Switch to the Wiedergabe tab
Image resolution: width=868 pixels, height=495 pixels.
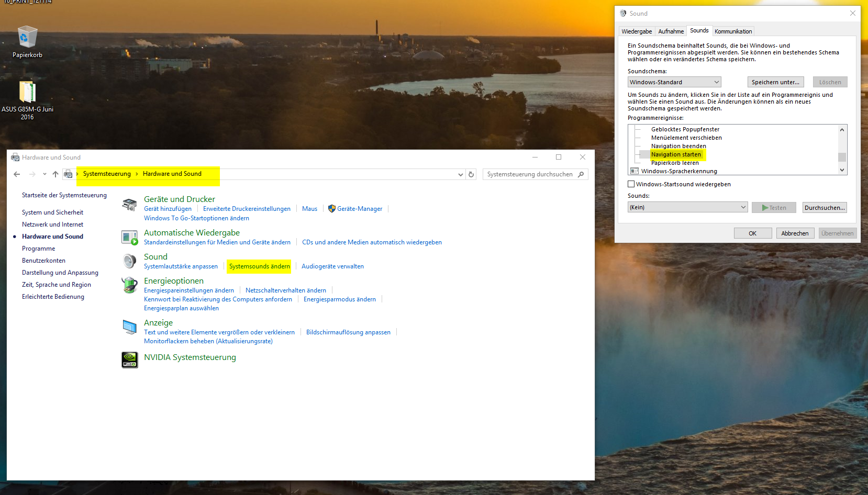pyautogui.click(x=637, y=31)
